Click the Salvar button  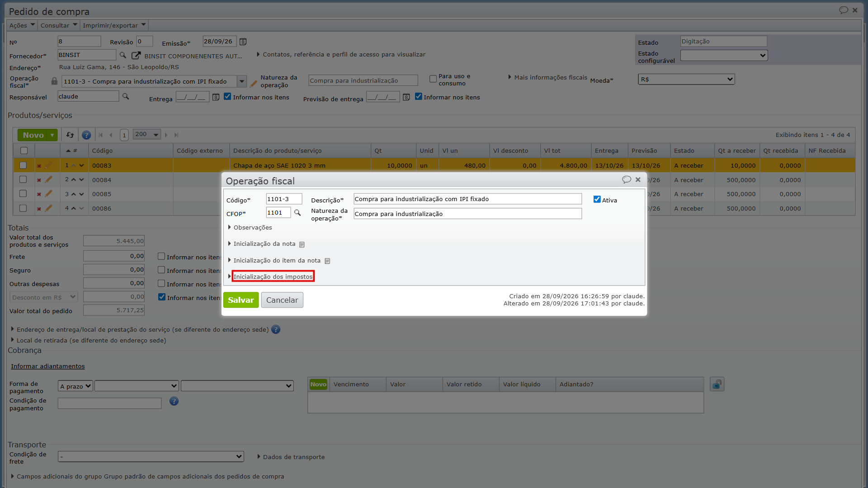point(241,300)
